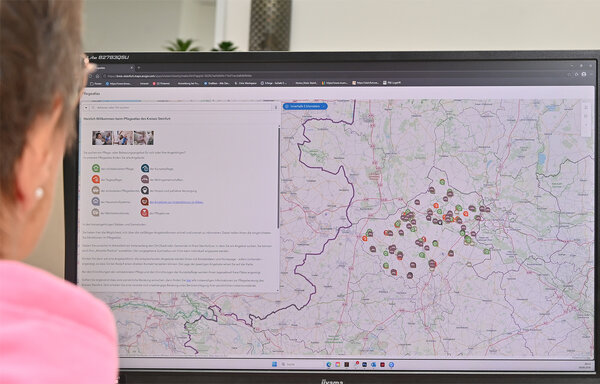Click the bright red Pflegekurse legend icon
Screen dimensions: 600x384
click(145, 213)
